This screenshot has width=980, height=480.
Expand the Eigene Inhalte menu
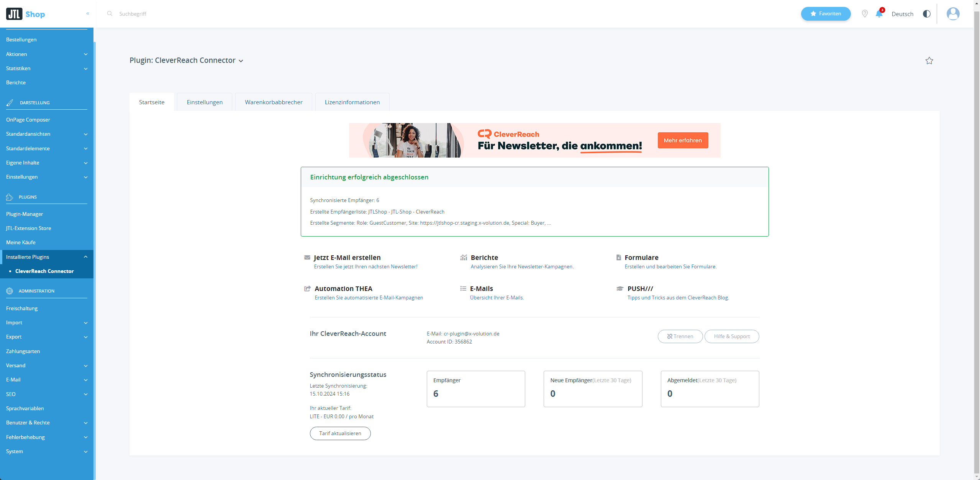47,163
